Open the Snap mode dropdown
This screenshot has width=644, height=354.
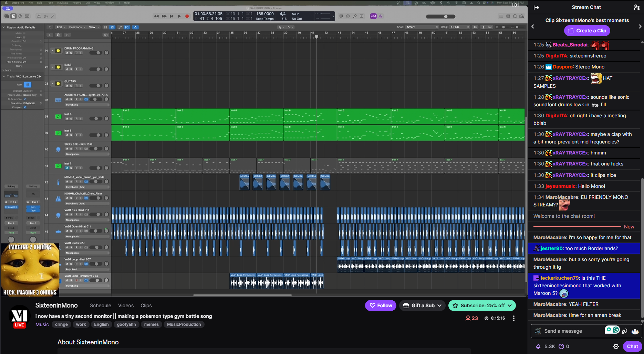click(x=422, y=27)
